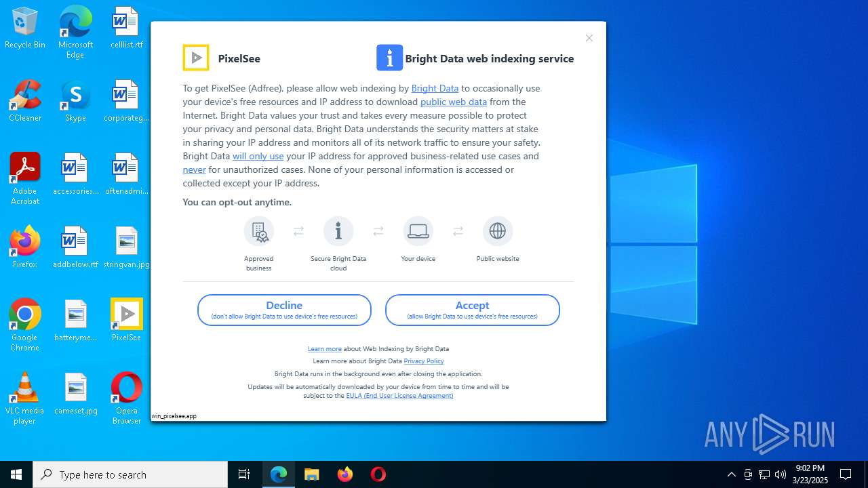Select the Adobe Acrobat desktop shortcut

(25, 179)
